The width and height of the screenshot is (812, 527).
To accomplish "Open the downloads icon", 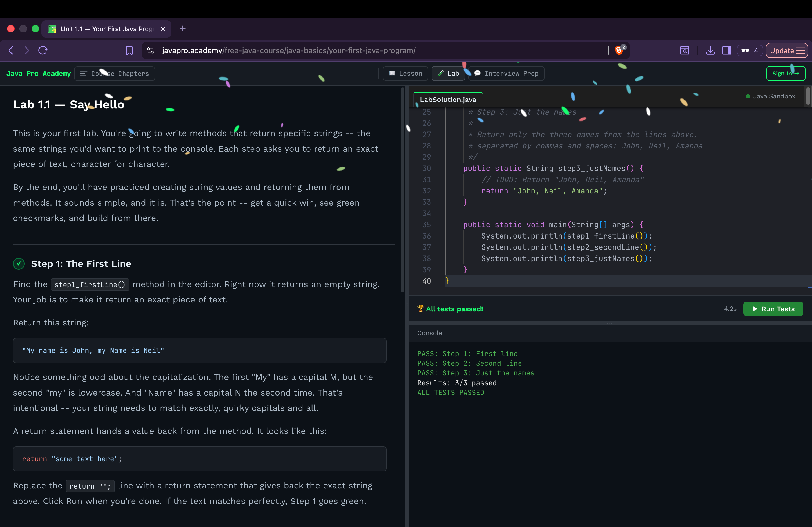I will (710, 50).
